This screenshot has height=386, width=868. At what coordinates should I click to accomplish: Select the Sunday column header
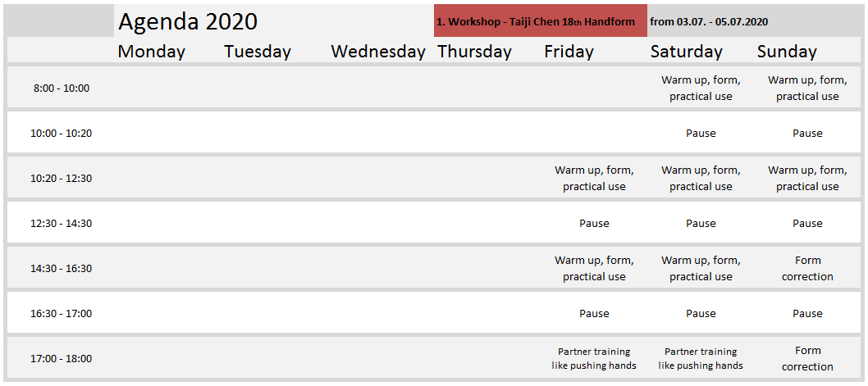787,52
